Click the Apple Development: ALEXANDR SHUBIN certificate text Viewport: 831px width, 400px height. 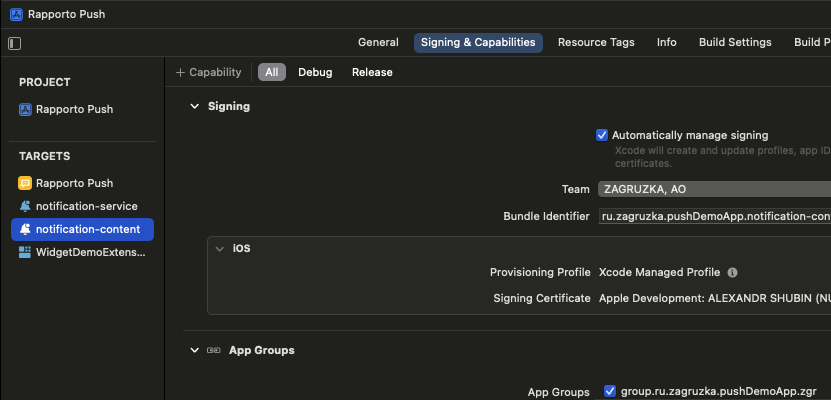715,298
